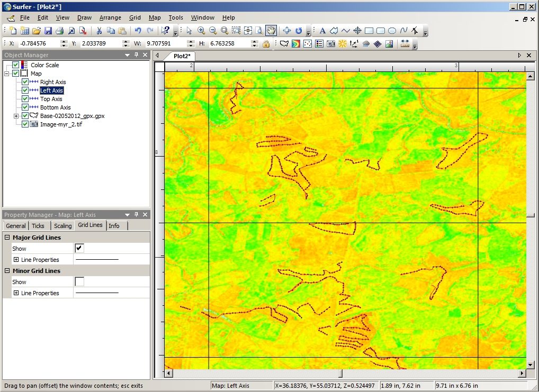Collapse the Map tree node

[x=6, y=74]
